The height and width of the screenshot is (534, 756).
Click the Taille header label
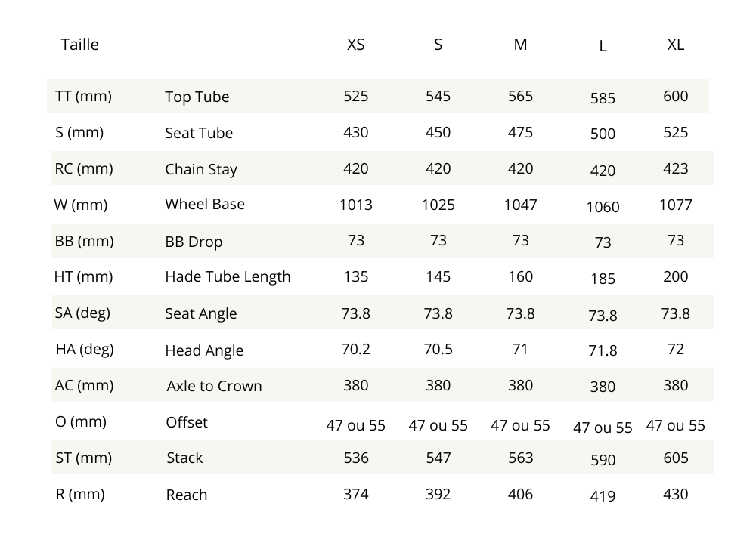(79, 45)
